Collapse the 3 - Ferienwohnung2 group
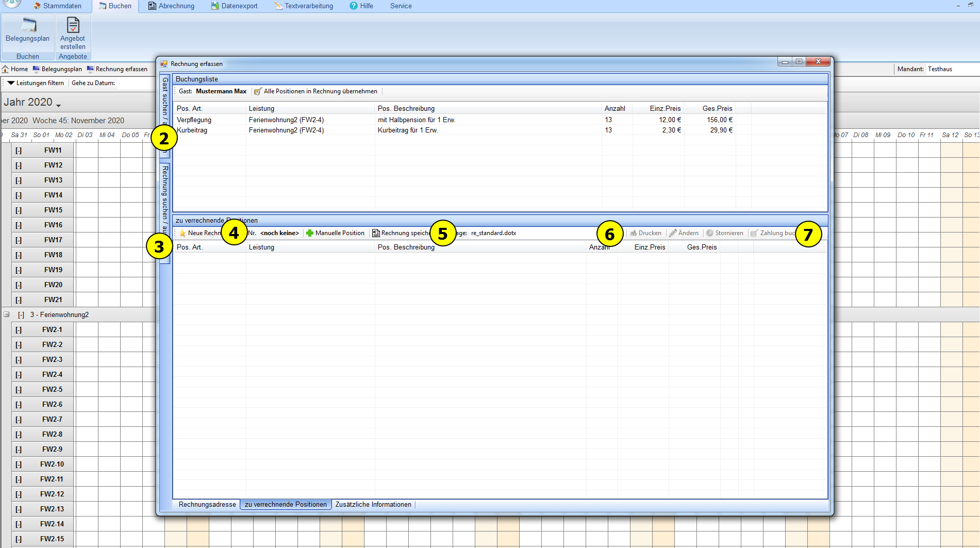Screen dimensions: 980x548 pyautogui.click(x=7, y=314)
